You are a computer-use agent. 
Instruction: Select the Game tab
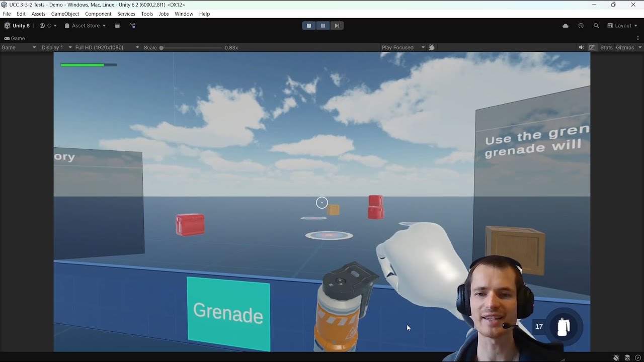pos(15,38)
